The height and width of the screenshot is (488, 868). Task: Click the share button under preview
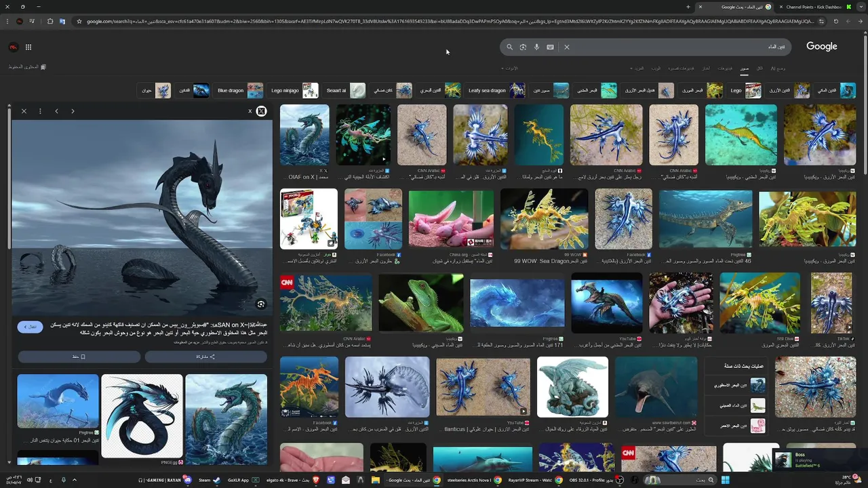point(205,357)
